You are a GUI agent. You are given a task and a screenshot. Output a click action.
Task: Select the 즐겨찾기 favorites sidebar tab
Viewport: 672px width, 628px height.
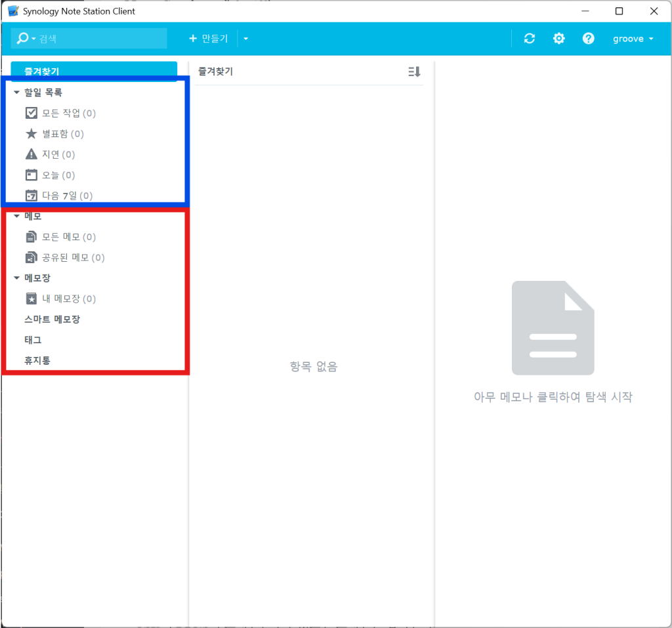coord(94,71)
